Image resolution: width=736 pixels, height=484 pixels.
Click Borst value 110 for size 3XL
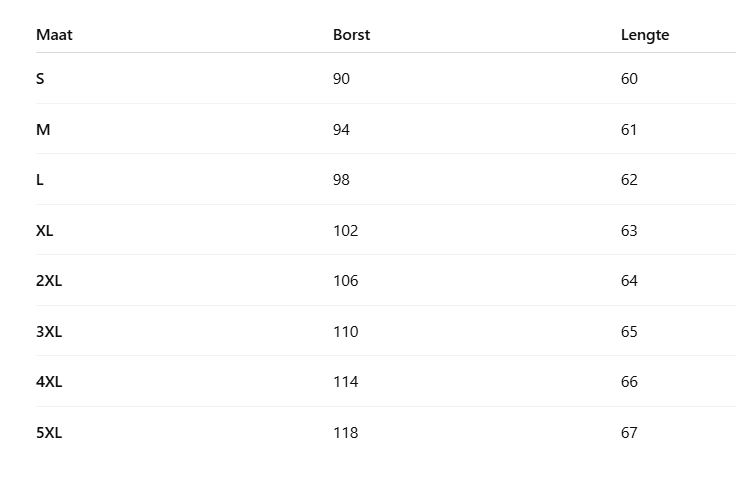pos(345,332)
